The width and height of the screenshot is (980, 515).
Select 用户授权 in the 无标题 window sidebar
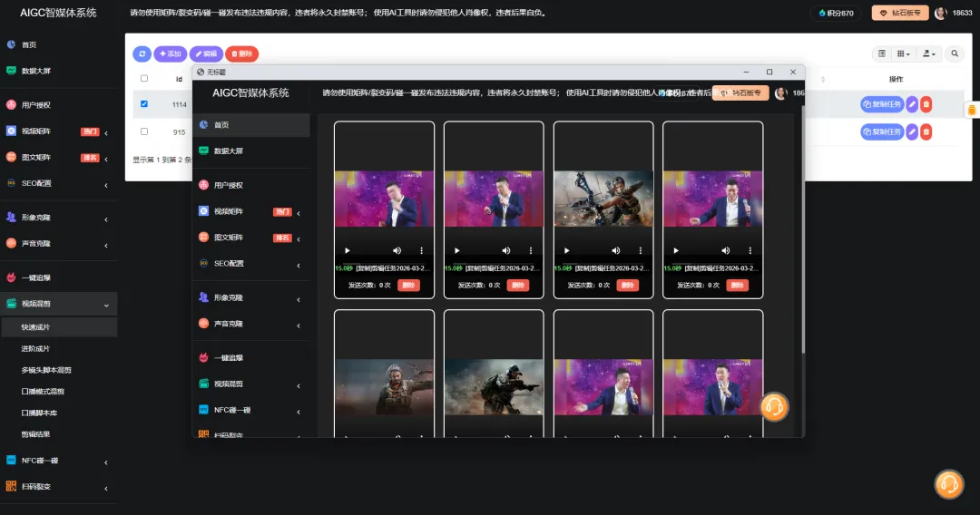coord(250,185)
